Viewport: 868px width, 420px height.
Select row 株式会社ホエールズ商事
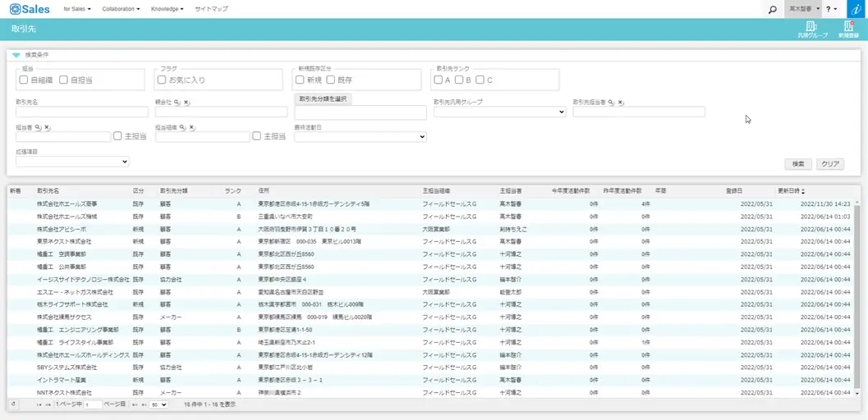[x=430, y=204]
